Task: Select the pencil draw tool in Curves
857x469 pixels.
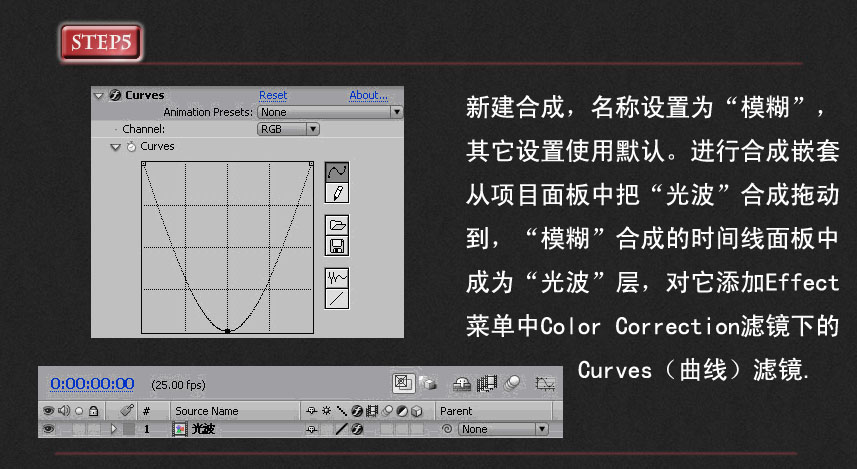Action: point(337,193)
